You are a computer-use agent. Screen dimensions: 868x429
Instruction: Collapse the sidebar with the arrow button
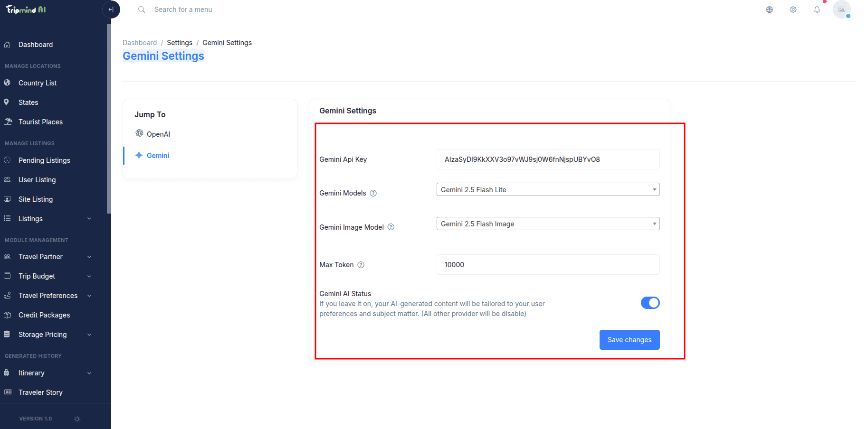point(111,9)
